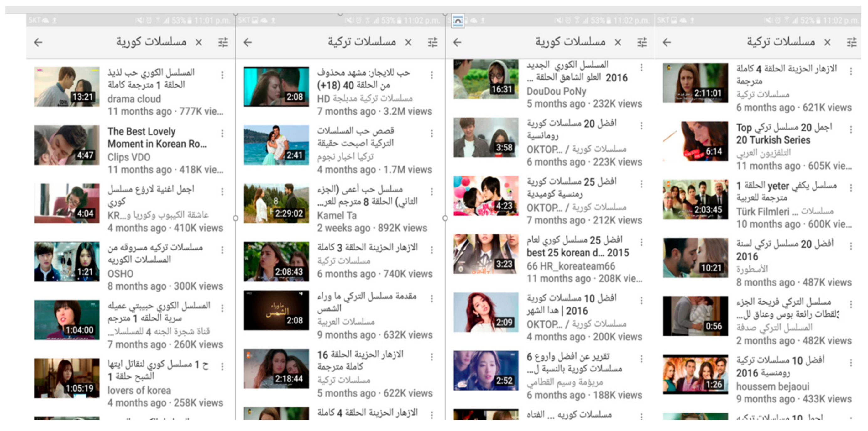The image size is (868, 431).
Task: Clear search text in second panel's Turkish search
Action: coord(408,42)
